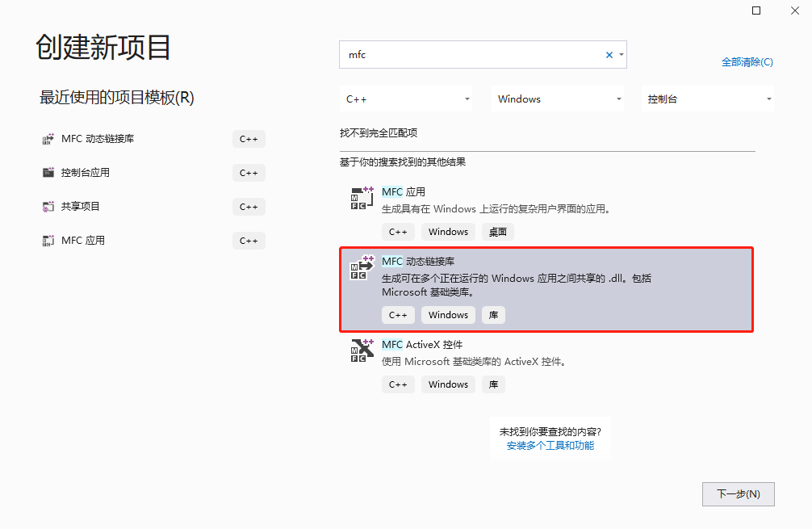Click the MFC ActiveX 控件 description text
Screen dimensions: 812x529
tap(475, 362)
